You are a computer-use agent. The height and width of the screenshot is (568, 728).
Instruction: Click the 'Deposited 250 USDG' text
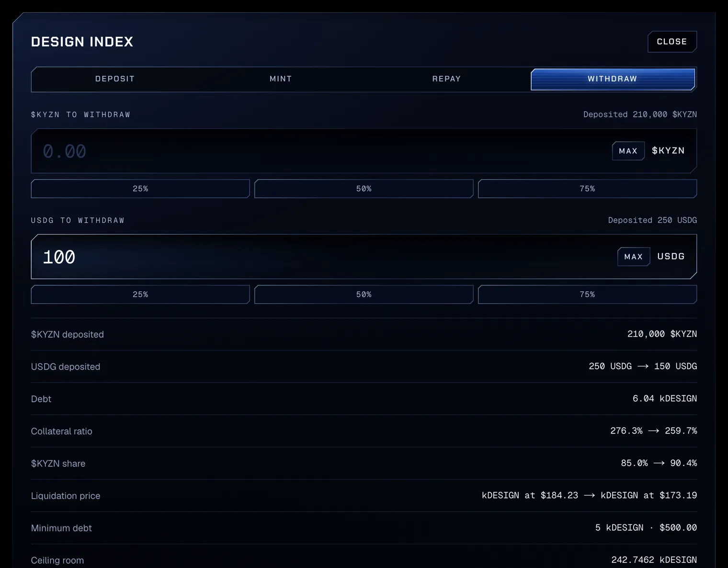pos(652,220)
